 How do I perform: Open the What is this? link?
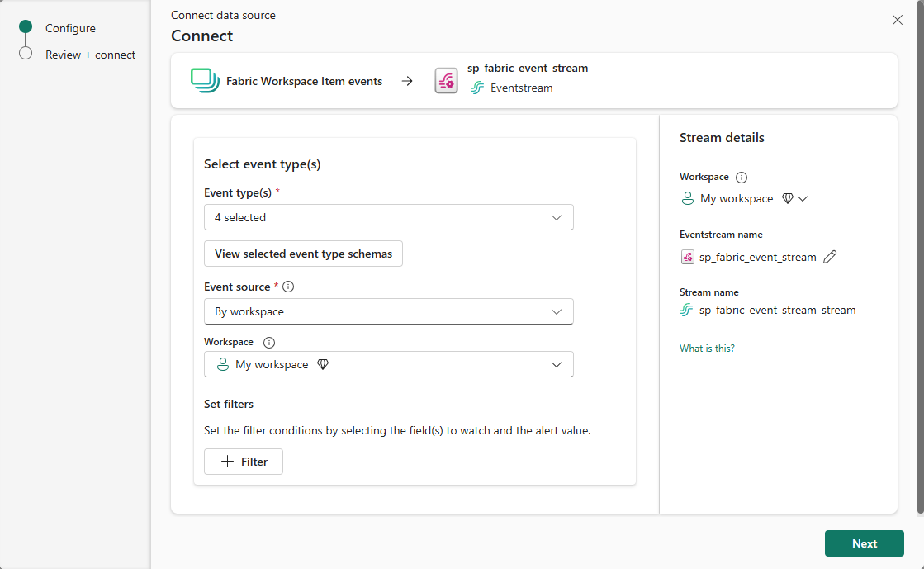[x=707, y=349]
